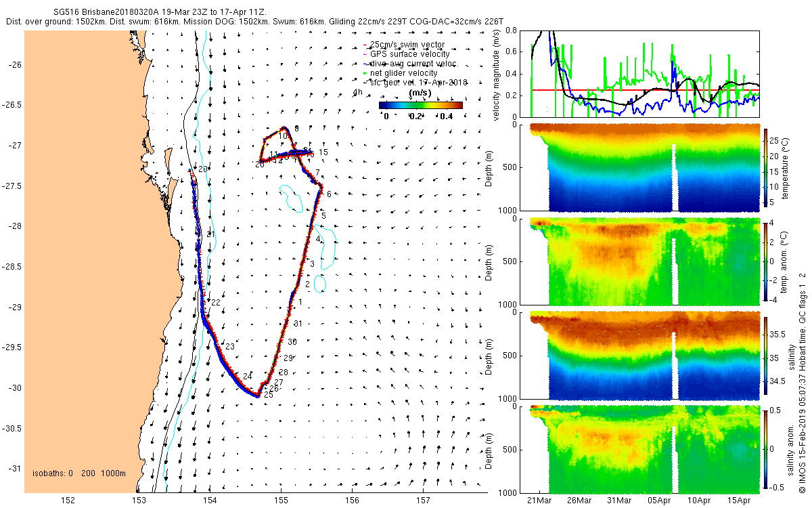Screen dimensions: 812x508
Task: Click day marker 31 on the eastern track
Action: (x=298, y=324)
